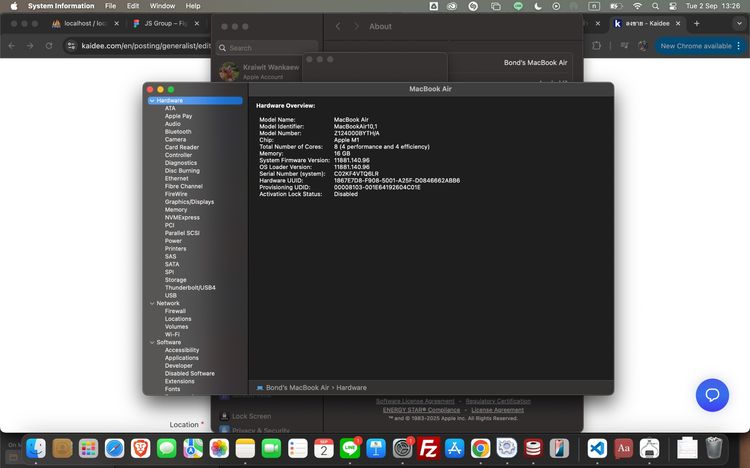Open ENERGY STAR Compliance link
The image size is (750, 468).
[421, 410]
